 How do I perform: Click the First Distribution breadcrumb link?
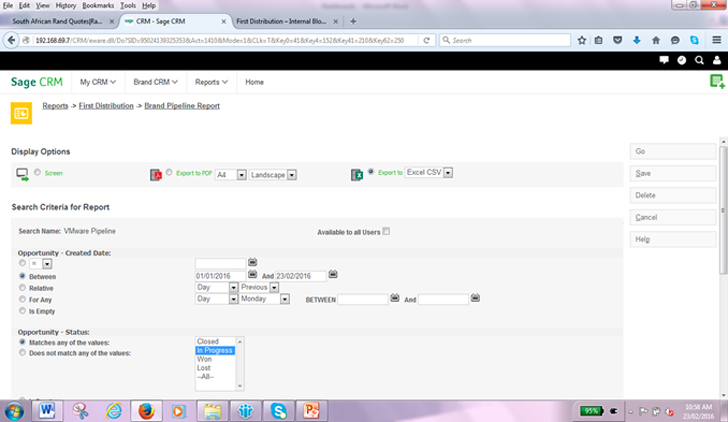[106, 106]
